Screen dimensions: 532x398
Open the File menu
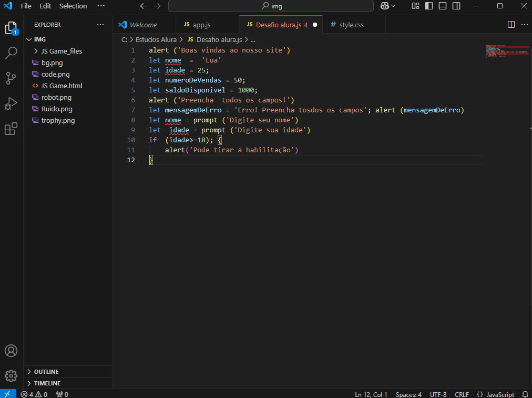[26, 6]
